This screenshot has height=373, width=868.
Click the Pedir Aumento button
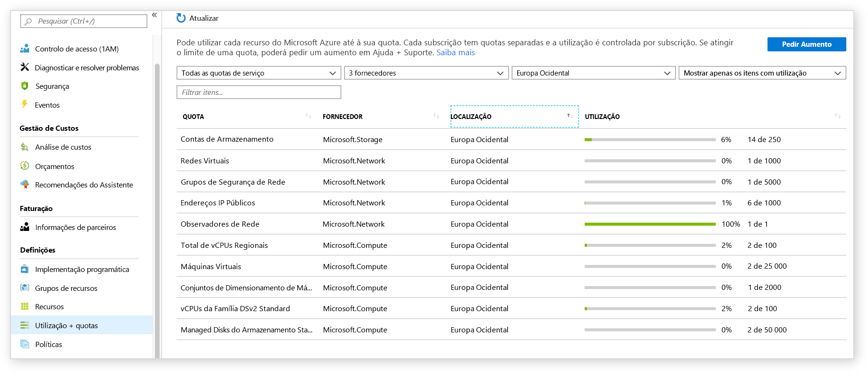tap(807, 44)
